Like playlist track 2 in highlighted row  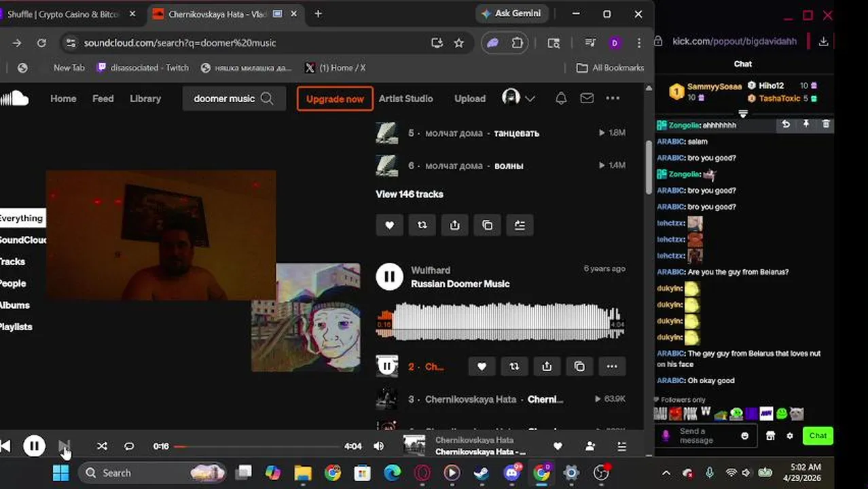coord(482,367)
